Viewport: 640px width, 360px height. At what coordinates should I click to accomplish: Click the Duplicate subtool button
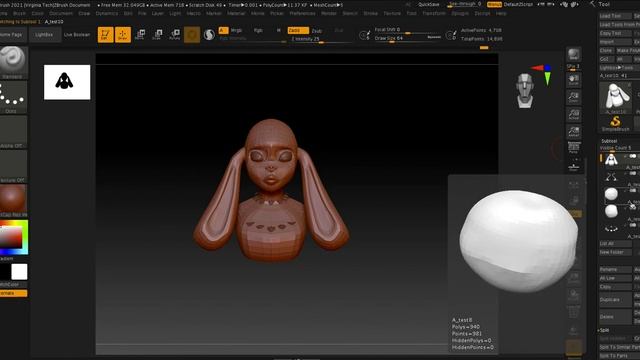(615, 300)
